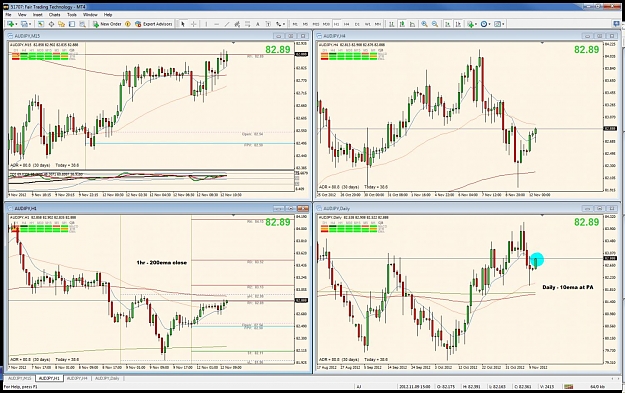Switch to the AUDJPY,H4 chart tab
Image resolution: width=625 pixels, height=393 pixels.
[x=77, y=378]
